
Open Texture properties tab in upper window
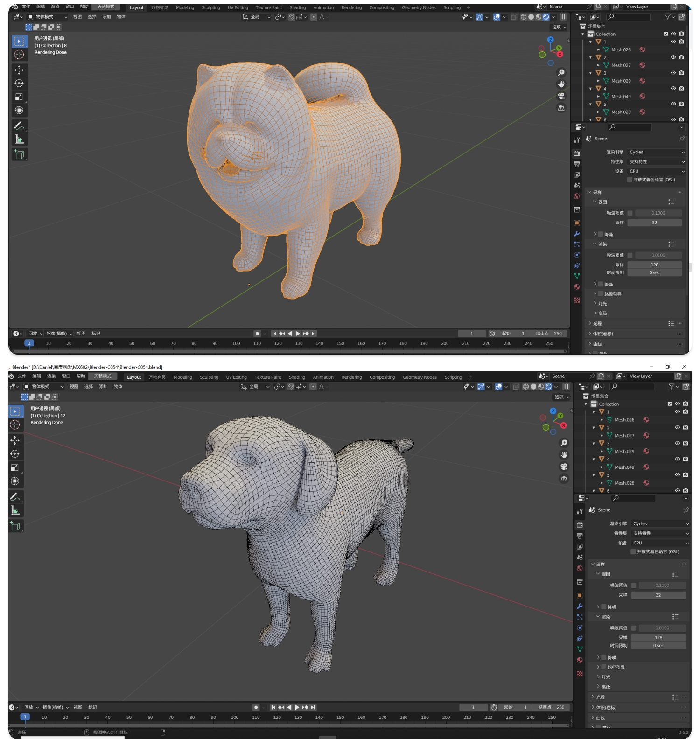point(577,300)
